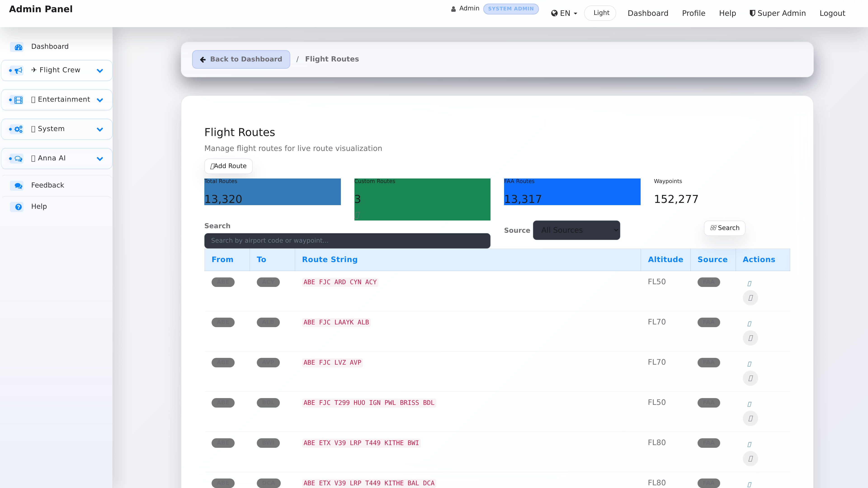Screen dimensions: 868x488
Task: Click the AVP destination badge
Action: [268, 362]
